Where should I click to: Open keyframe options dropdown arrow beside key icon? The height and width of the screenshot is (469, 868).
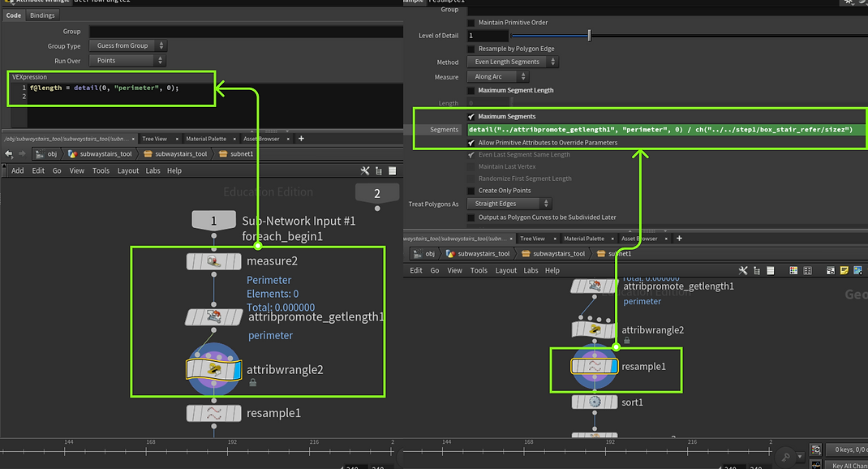800,458
